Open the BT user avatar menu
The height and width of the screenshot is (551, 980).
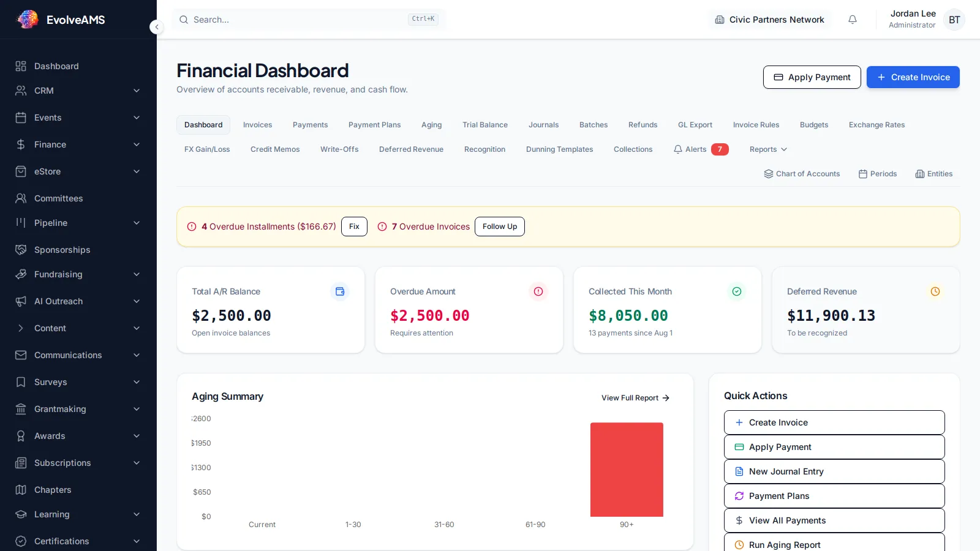click(954, 20)
